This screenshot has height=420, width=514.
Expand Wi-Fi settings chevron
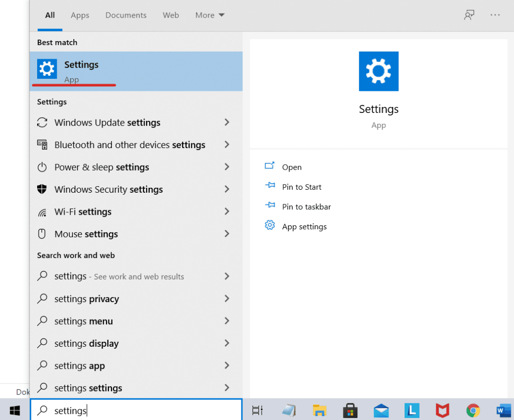click(227, 211)
